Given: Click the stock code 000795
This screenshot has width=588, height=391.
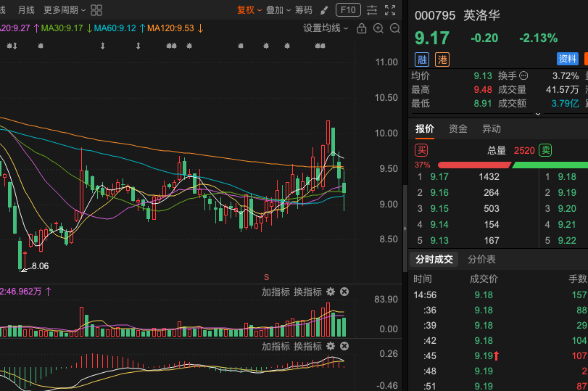Looking at the screenshot, I should click(x=435, y=15).
